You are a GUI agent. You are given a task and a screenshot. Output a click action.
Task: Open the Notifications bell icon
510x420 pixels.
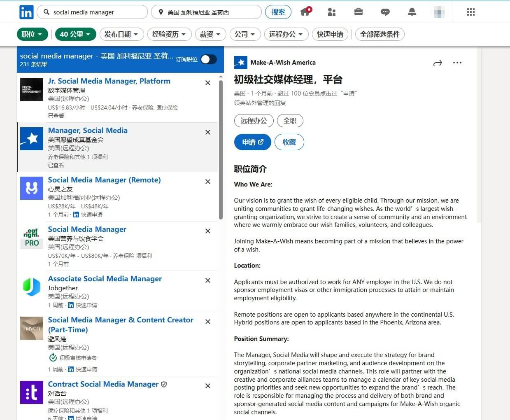click(x=412, y=12)
